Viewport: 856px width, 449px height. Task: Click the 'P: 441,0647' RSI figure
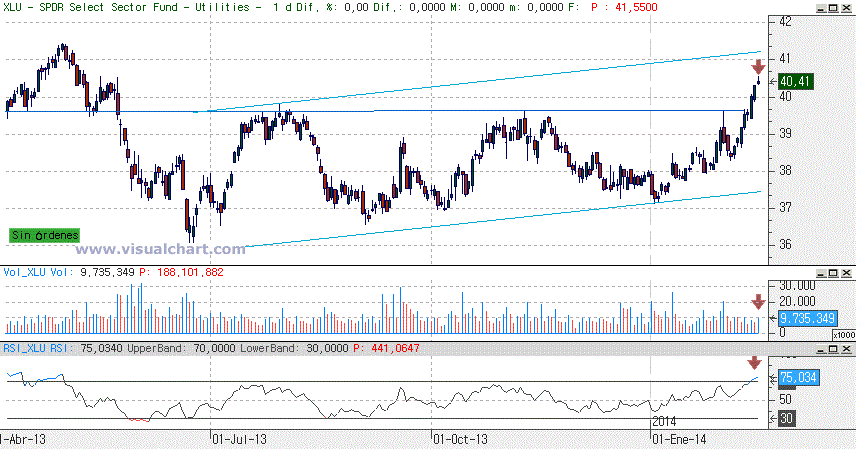tap(387, 348)
